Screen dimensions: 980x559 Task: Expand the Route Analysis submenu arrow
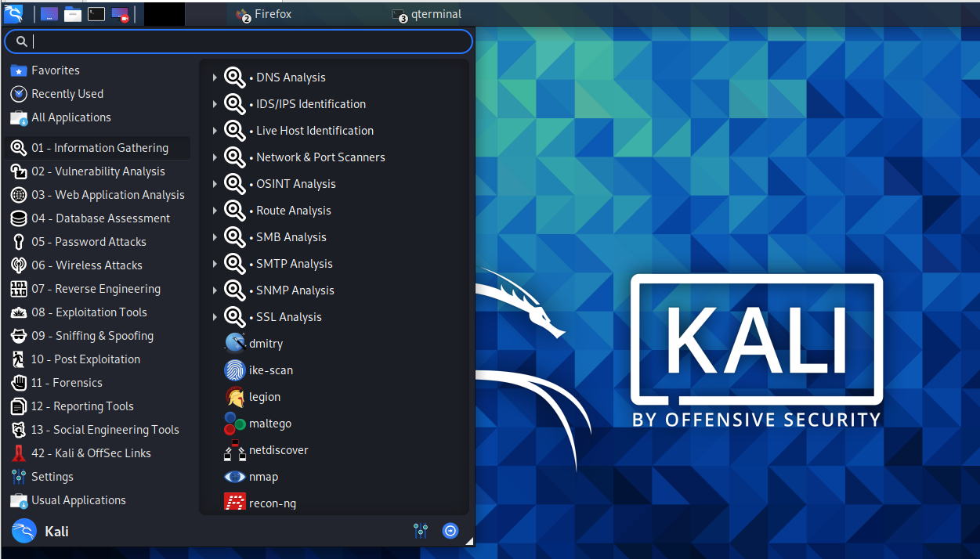[215, 211]
